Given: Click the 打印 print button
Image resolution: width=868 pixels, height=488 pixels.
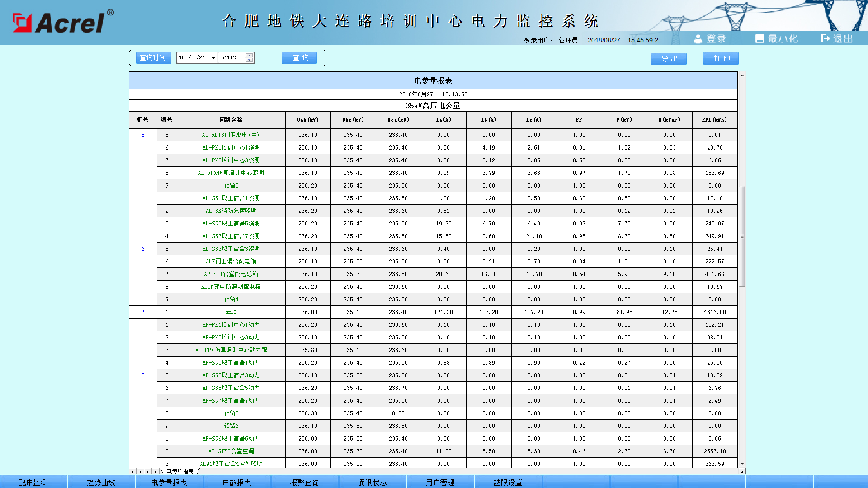Looking at the screenshot, I should tap(721, 59).
